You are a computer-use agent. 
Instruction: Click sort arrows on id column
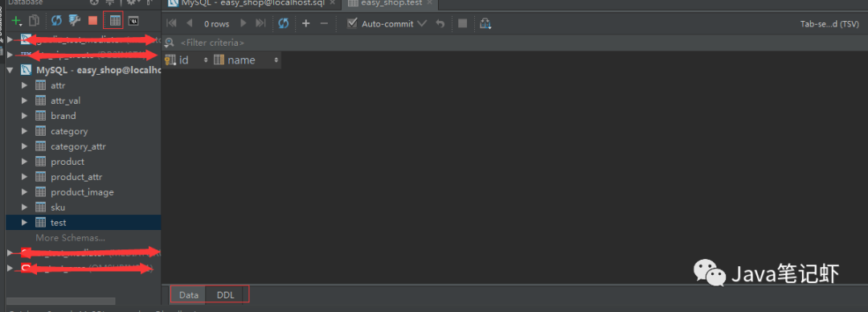tap(206, 60)
